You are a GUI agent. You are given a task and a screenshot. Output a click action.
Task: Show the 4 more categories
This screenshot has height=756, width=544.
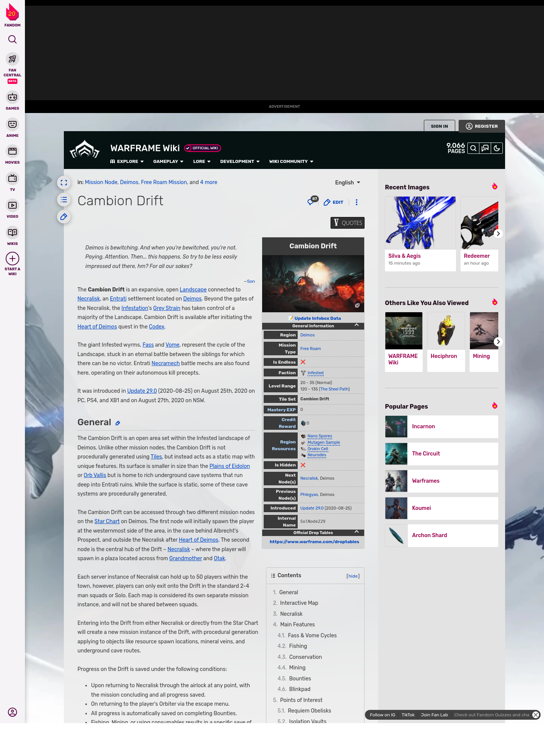click(x=209, y=182)
